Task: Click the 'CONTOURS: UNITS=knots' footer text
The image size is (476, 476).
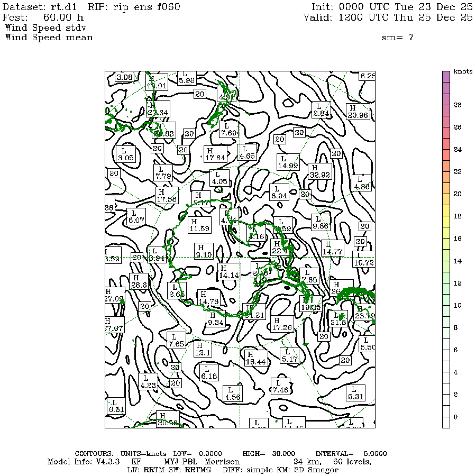Action: click(x=121, y=454)
